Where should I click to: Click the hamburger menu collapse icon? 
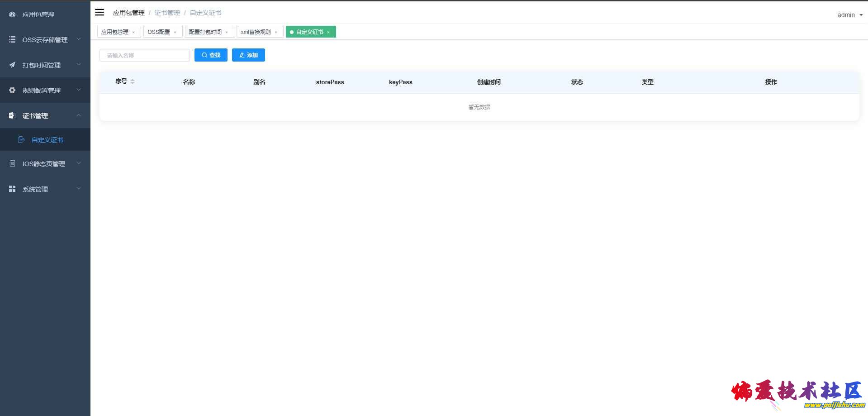pyautogui.click(x=100, y=12)
